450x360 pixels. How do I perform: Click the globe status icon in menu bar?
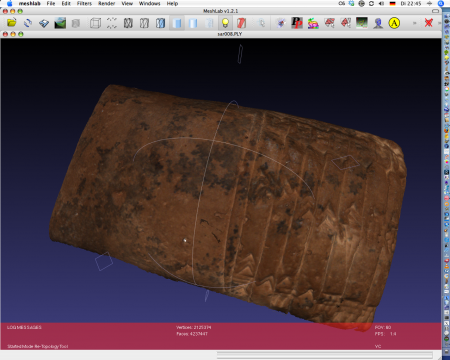(361, 3)
